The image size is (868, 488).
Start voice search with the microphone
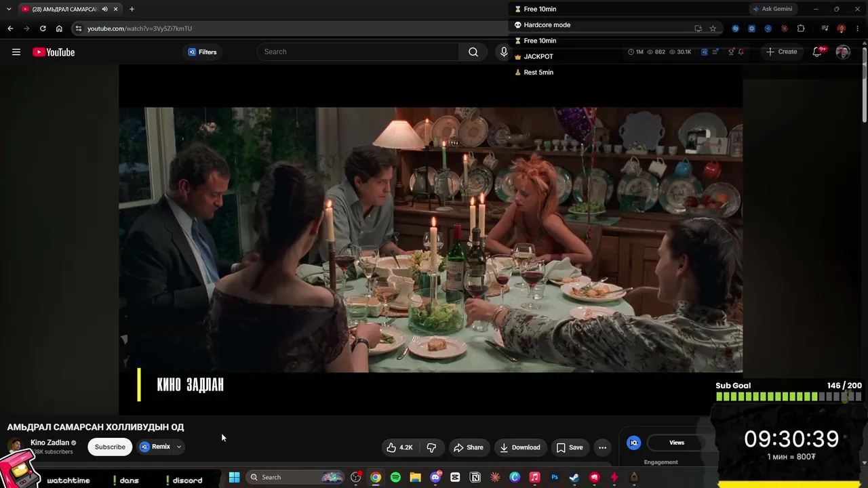point(504,52)
